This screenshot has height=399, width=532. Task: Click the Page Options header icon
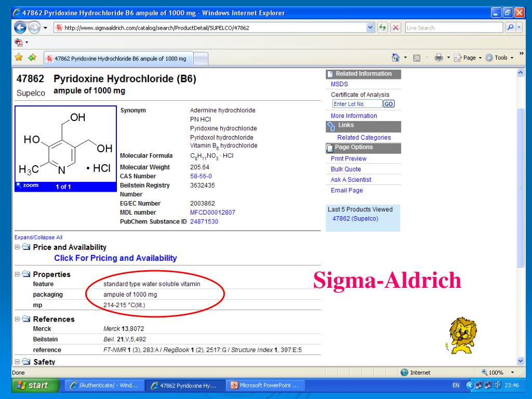click(329, 148)
